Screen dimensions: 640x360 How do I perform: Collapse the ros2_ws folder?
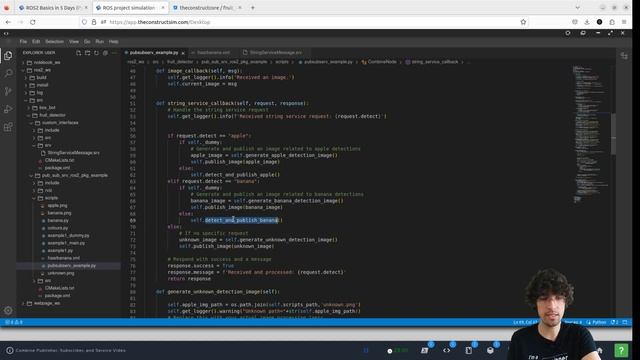coord(42,70)
